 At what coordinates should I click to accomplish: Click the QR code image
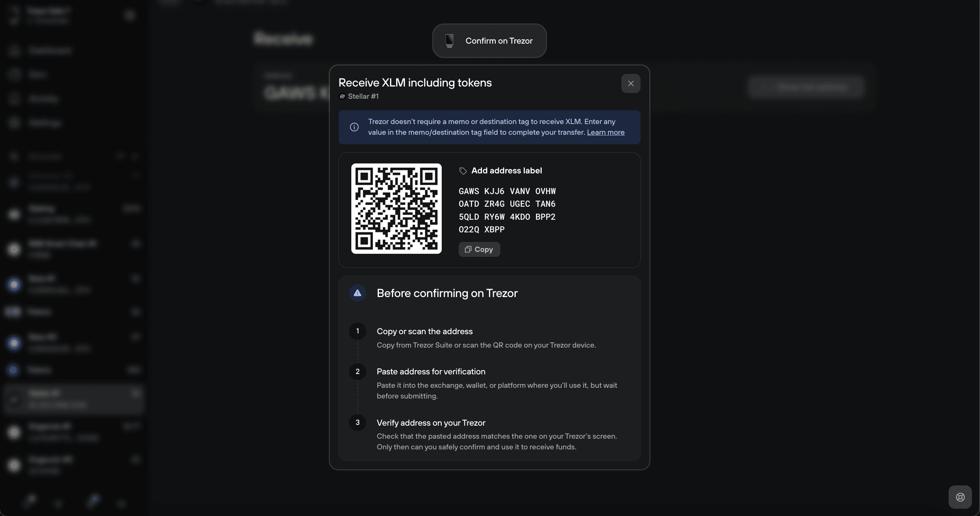[396, 209]
